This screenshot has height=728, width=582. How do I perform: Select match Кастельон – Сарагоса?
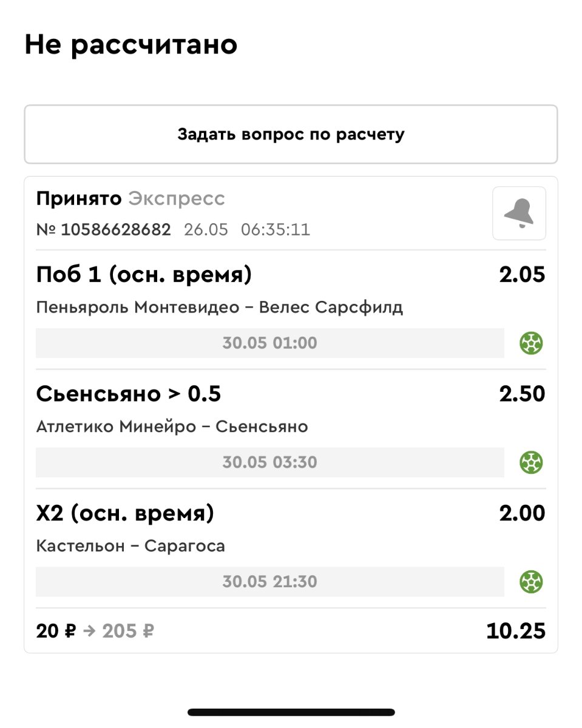tap(130, 547)
